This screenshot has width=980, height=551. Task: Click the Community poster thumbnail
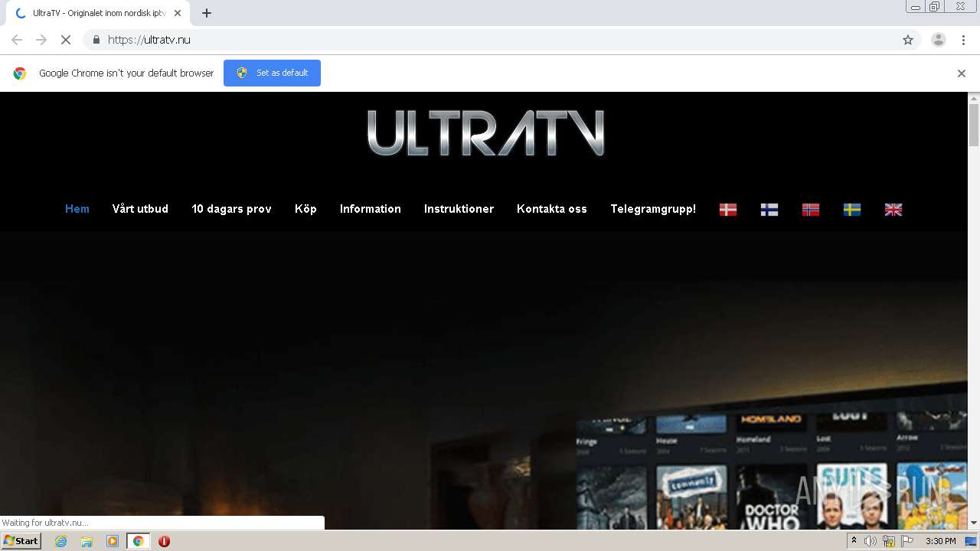coord(691,497)
